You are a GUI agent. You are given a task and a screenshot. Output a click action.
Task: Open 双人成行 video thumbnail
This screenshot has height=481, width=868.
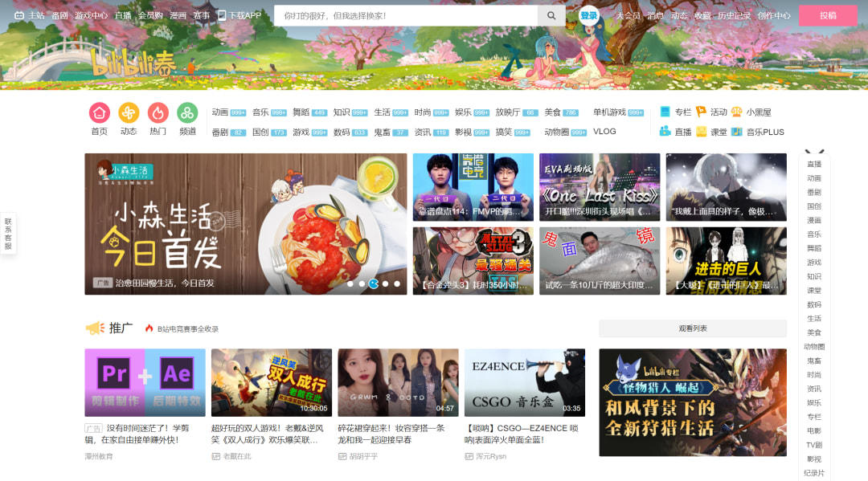coord(272,382)
